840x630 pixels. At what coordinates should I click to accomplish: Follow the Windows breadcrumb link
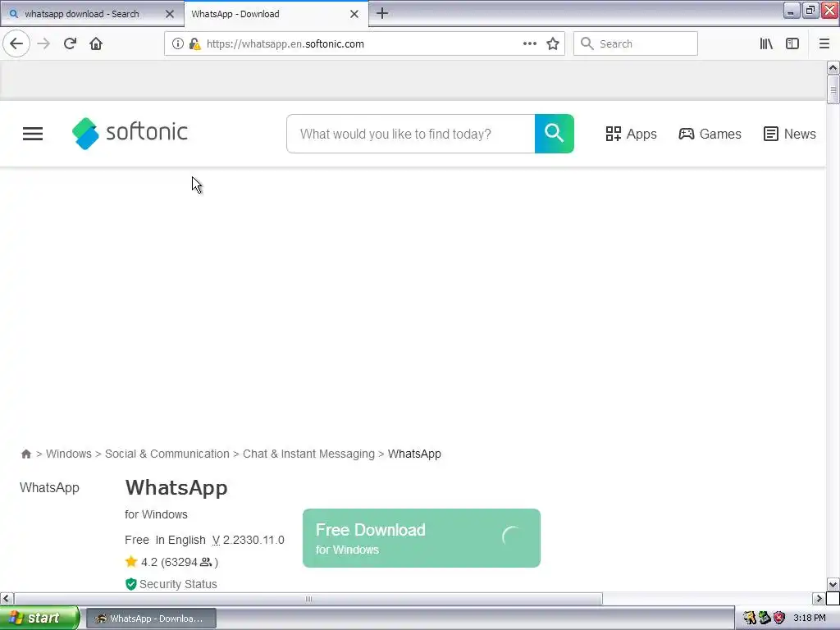[x=69, y=454]
